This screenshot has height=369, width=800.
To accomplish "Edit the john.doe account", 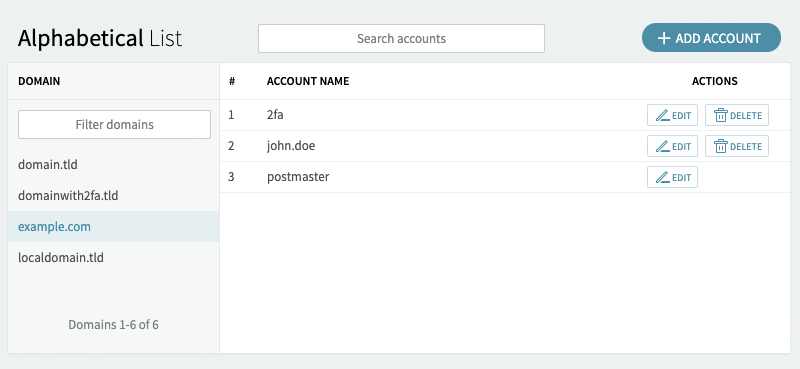I will [x=672, y=146].
